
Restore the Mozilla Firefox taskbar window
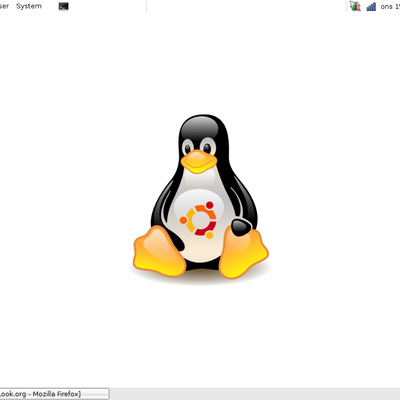54,394
